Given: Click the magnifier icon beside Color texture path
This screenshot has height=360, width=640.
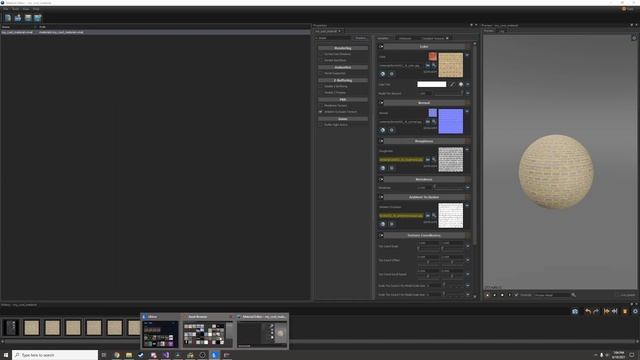Looking at the screenshot, I should click(434, 65).
